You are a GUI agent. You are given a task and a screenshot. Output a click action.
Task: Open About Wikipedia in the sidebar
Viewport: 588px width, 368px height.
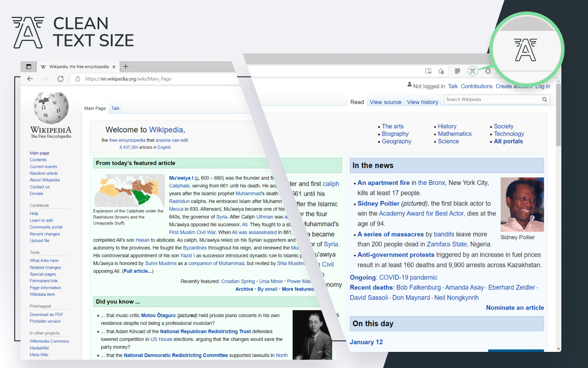pyautogui.click(x=45, y=180)
